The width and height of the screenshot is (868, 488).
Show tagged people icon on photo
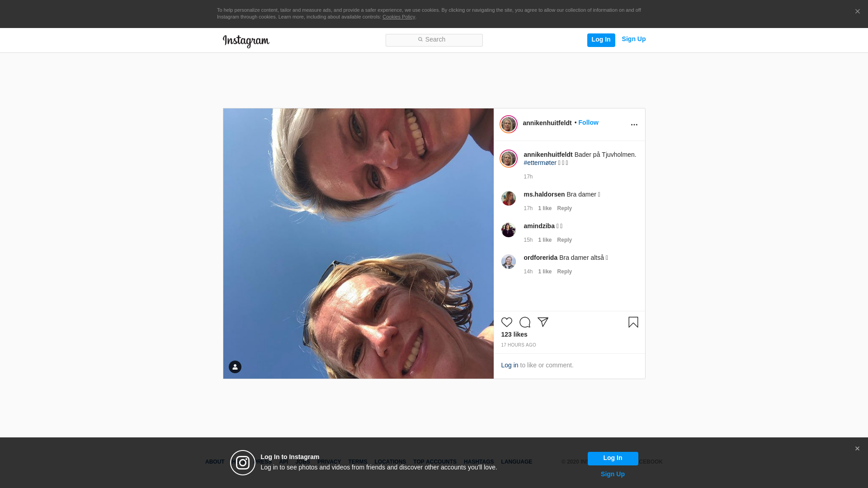point(235,367)
